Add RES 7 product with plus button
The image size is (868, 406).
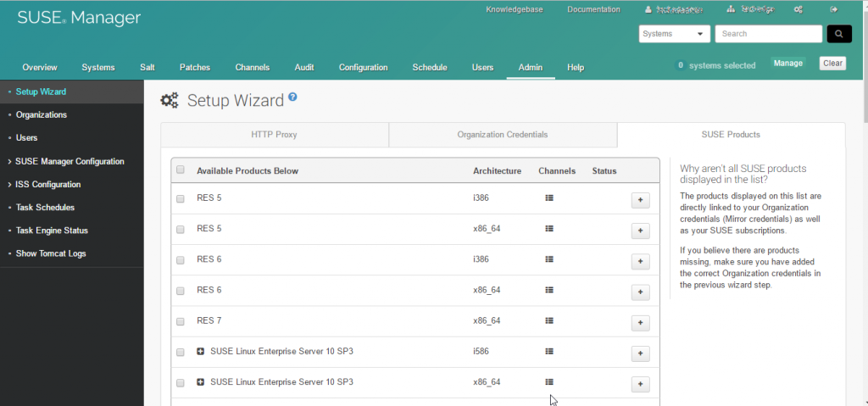[x=640, y=322]
